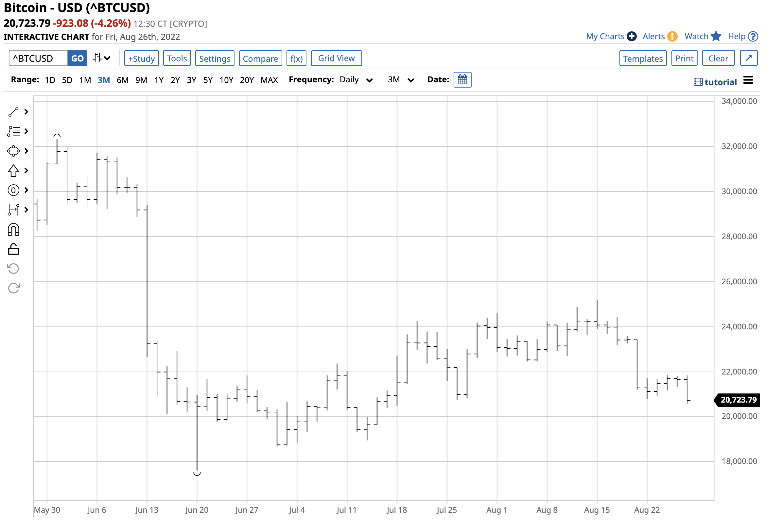Screen dimensions: 781x532
Task: Select the 1M range
Action: coord(85,80)
